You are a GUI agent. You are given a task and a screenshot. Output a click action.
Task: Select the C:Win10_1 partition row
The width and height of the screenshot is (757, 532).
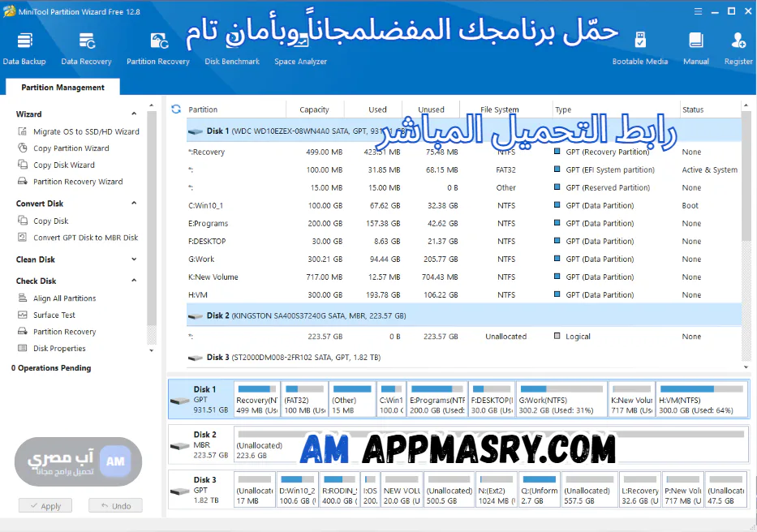(x=464, y=206)
